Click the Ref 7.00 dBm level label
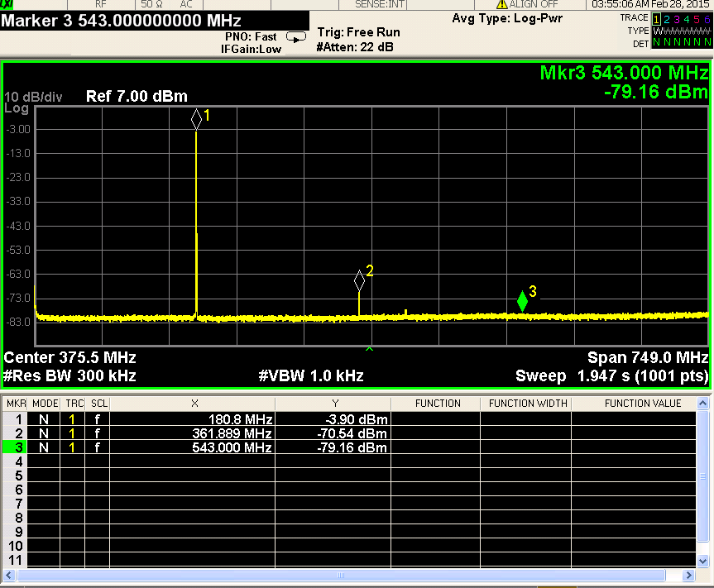Viewport: 714px width, 588px height. pos(137,96)
